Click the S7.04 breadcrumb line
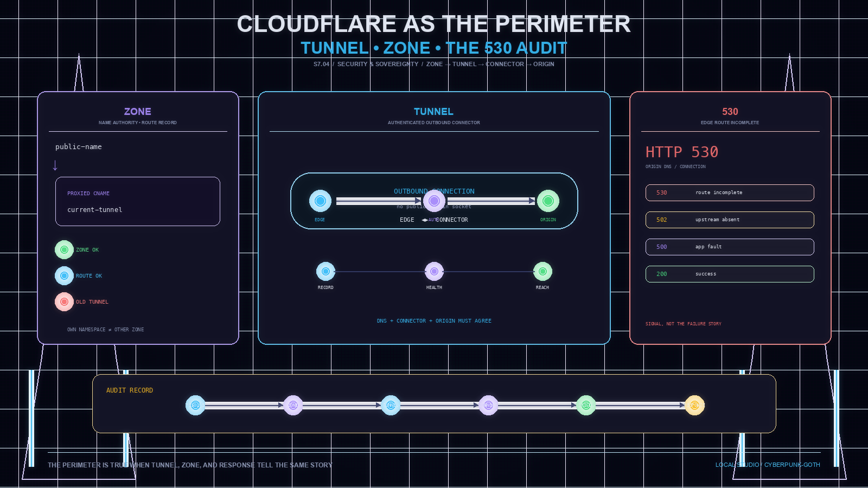The width and height of the screenshot is (868, 488). 434,64
